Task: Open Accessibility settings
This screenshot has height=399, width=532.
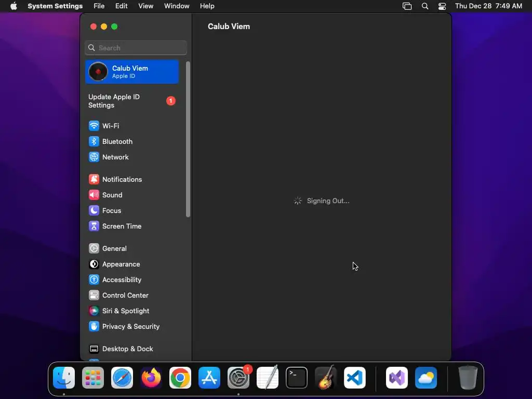Action: point(132,280)
